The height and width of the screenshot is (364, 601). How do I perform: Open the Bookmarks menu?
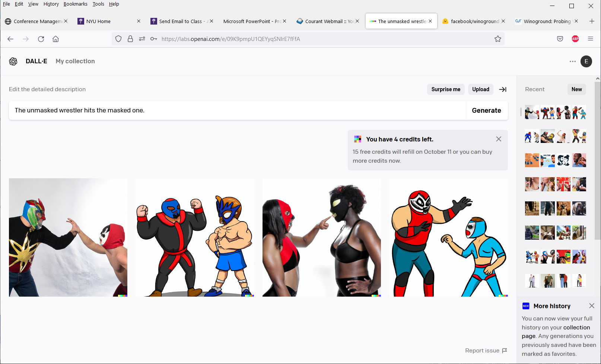(75, 4)
